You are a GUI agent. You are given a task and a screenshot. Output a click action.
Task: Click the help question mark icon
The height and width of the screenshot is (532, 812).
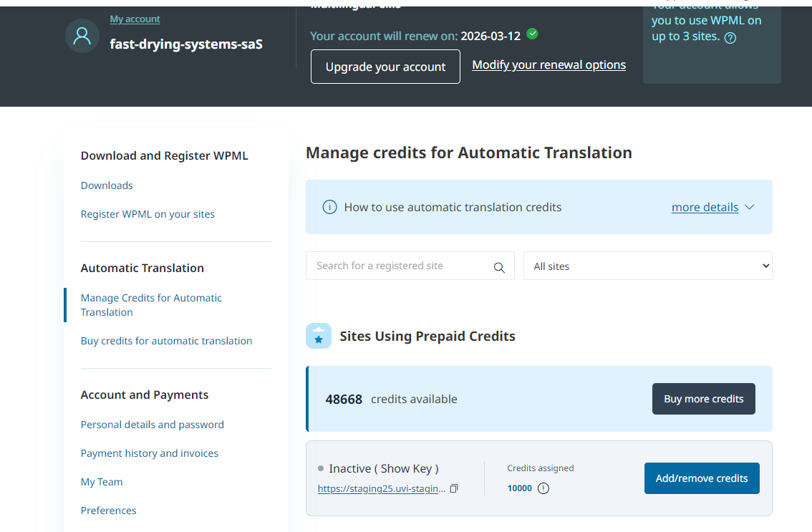[730, 38]
